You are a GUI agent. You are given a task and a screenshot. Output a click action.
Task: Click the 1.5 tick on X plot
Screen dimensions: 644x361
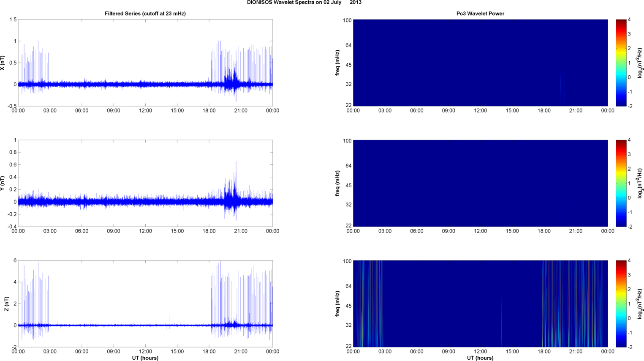click(13, 20)
